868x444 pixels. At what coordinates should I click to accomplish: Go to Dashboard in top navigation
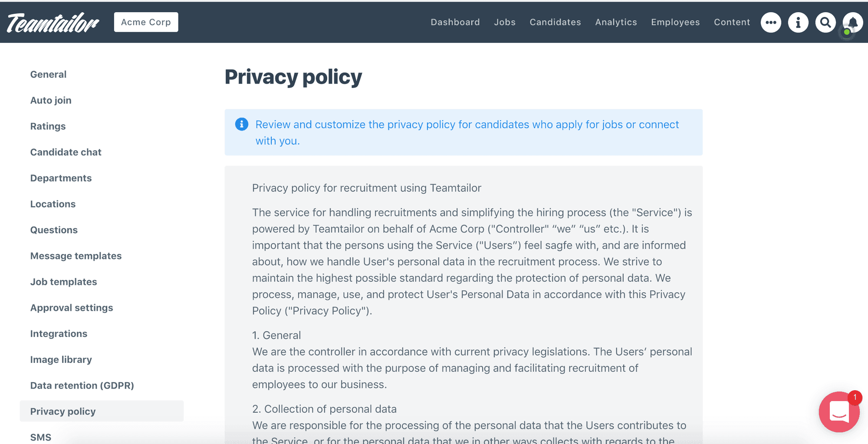point(455,22)
